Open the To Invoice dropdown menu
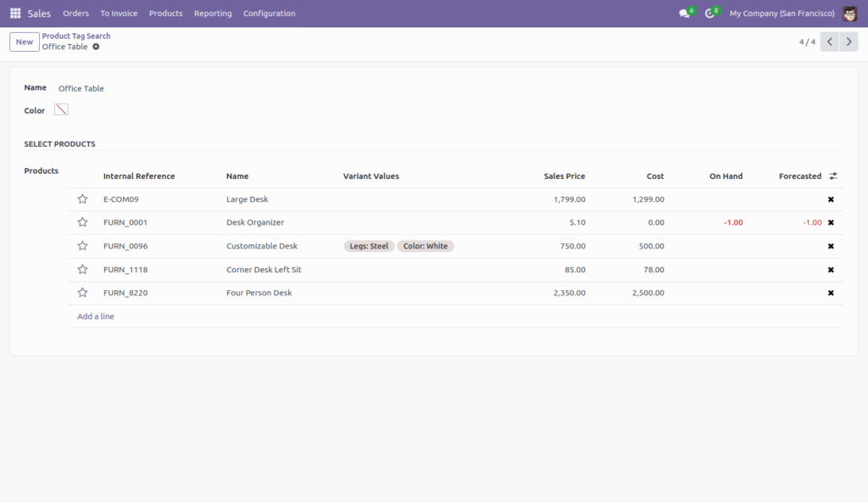The height and width of the screenshot is (503, 868). [x=118, y=14]
